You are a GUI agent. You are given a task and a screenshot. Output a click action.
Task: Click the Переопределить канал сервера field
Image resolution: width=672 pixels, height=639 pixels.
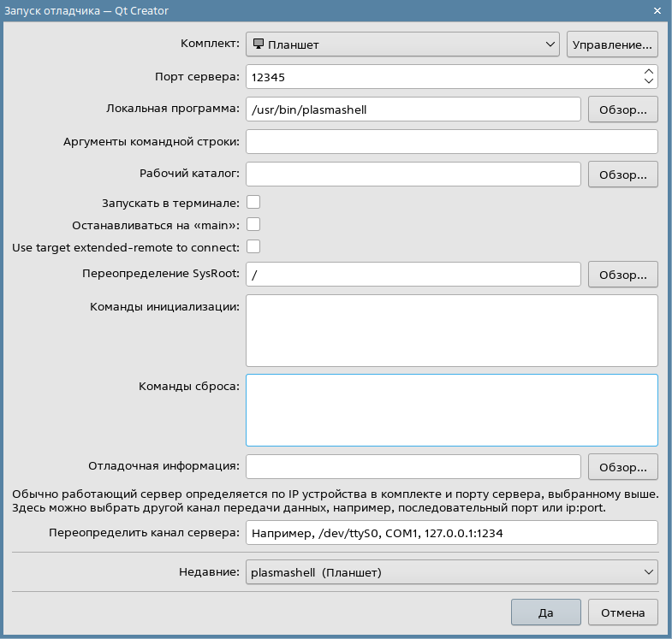(x=451, y=532)
